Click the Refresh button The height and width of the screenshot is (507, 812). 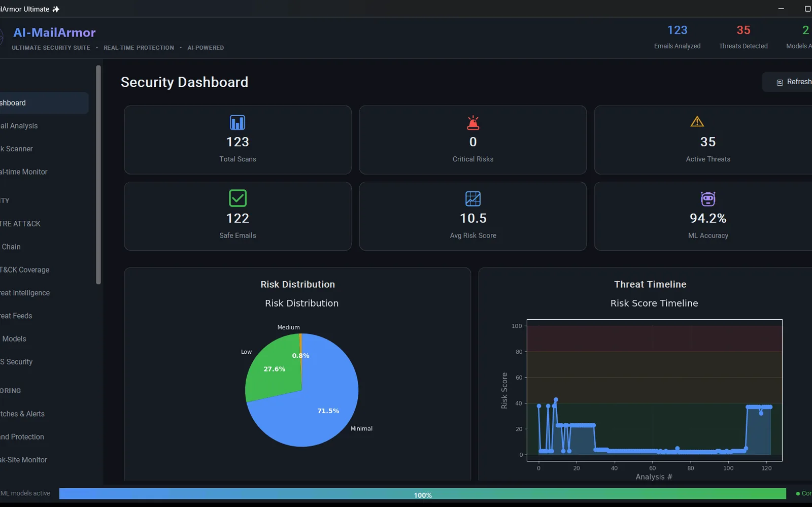click(x=788, y=82)
